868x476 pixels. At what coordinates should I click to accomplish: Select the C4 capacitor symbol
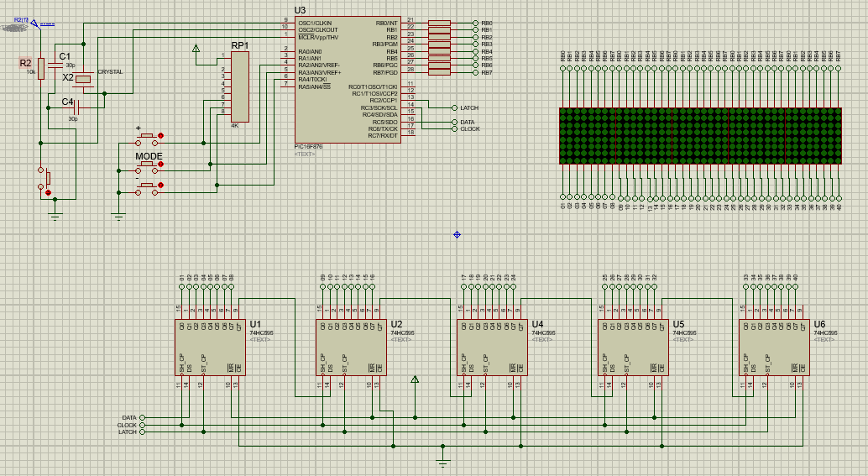(77, 107)
